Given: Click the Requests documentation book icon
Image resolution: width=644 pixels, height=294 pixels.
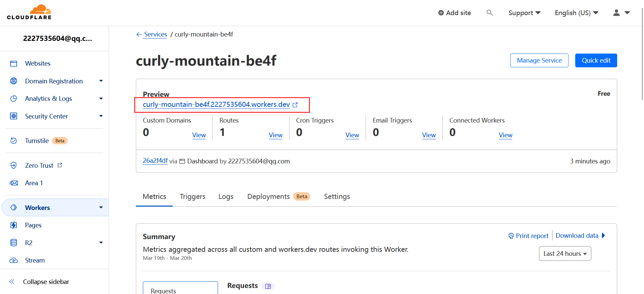Looking at the screenshot, I should [268, 286].
